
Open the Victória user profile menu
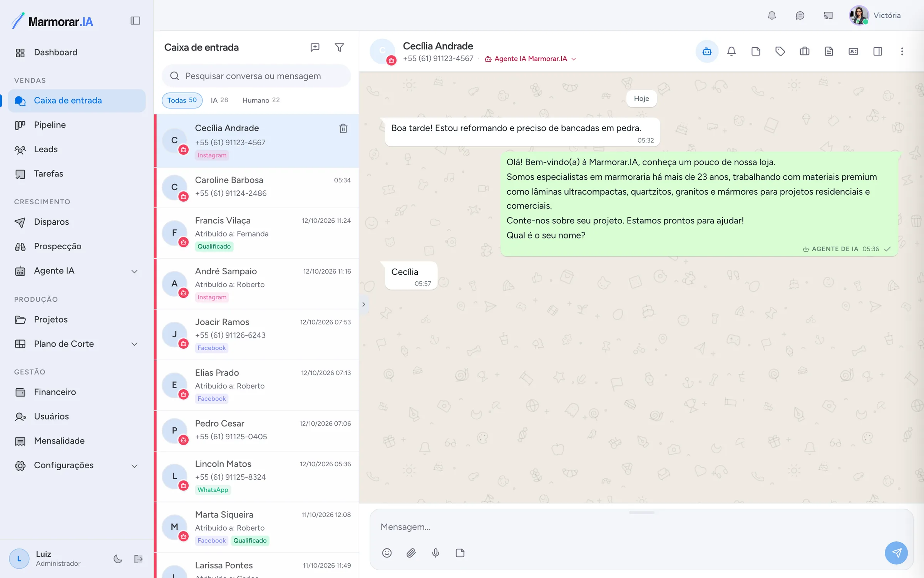tap(875, 15)
